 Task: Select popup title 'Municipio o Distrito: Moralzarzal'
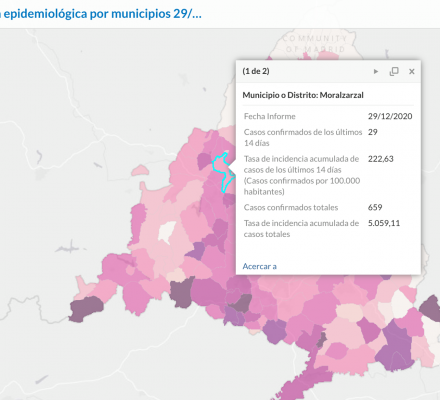303,95
